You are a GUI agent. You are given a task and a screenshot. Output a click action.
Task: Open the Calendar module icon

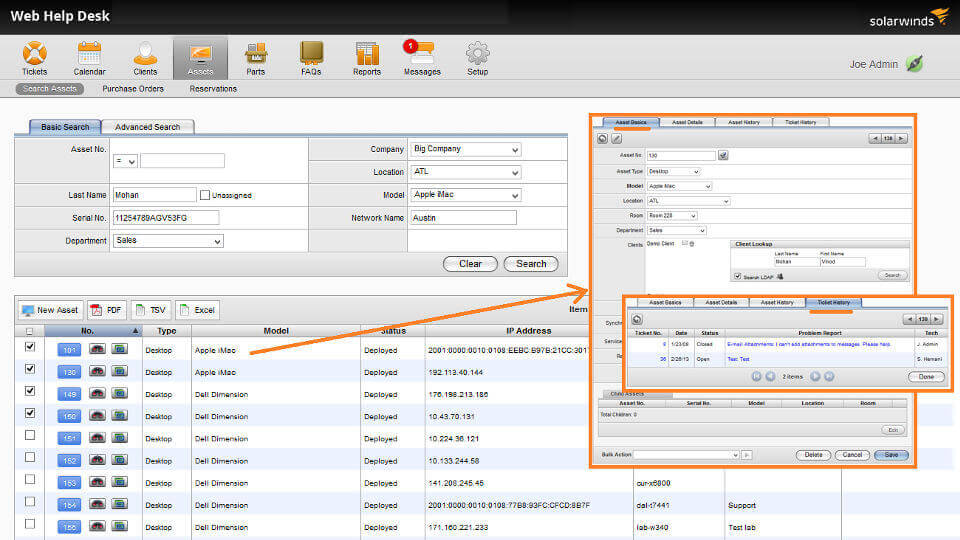pyautogui.click(x=89, y=54)
